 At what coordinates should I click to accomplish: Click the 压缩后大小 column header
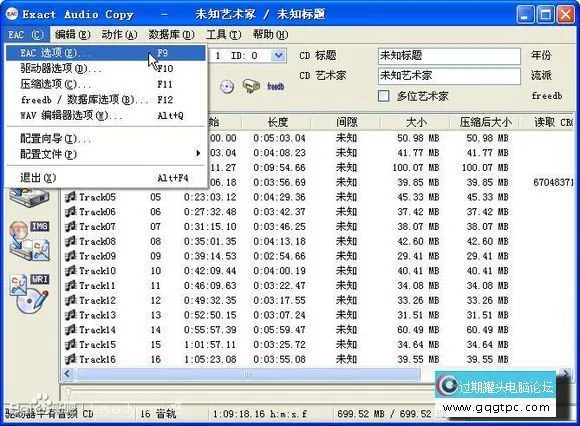click(485, 122)
